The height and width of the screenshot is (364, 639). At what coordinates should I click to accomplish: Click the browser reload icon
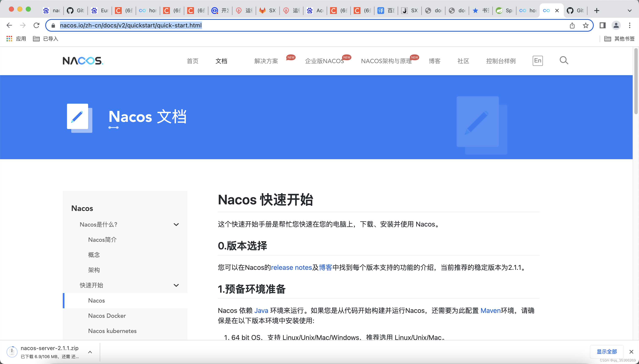click(37, 25)
